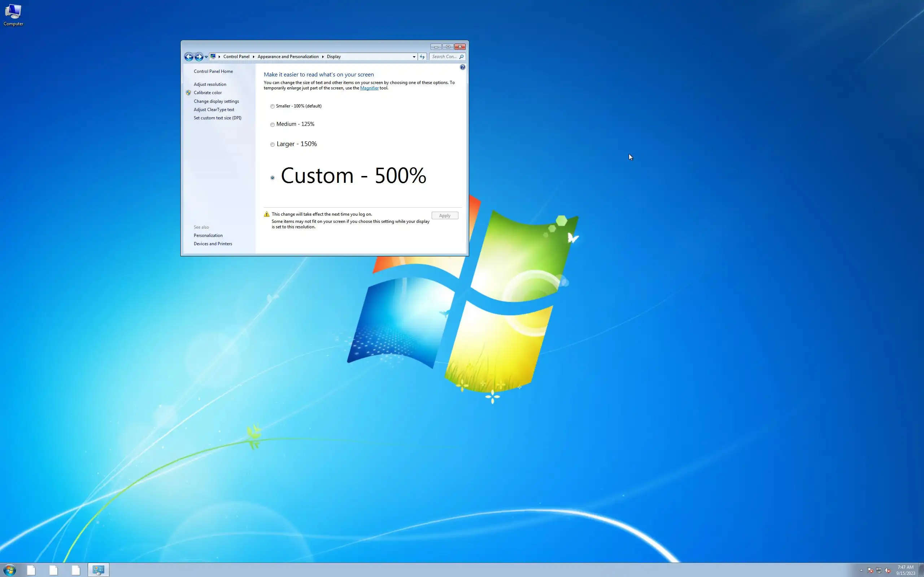
Task: Click the Forward navigation arrow
Action: coord(199,57)
